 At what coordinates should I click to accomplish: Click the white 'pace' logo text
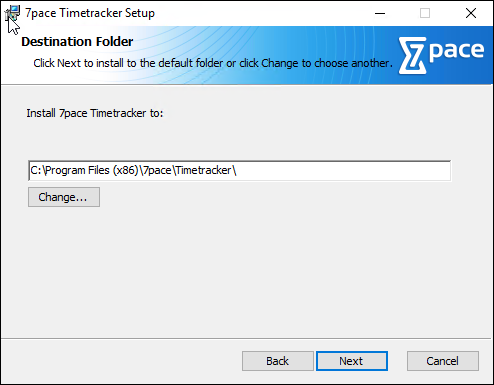(x=456, y=51)
